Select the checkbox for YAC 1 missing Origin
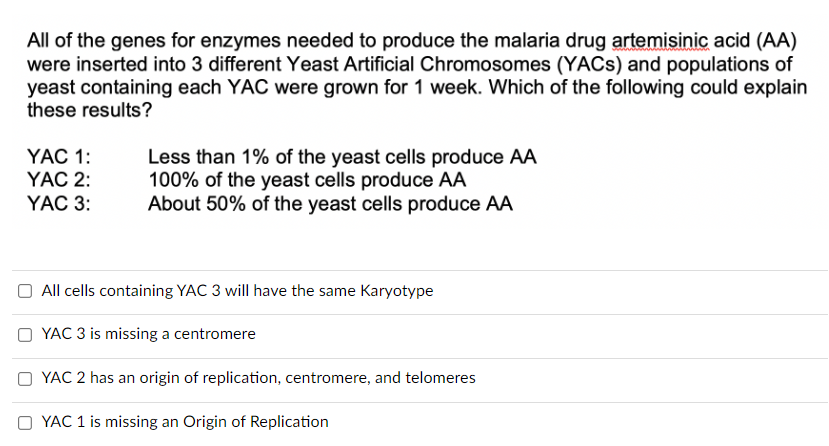 (x=25, y=423)
